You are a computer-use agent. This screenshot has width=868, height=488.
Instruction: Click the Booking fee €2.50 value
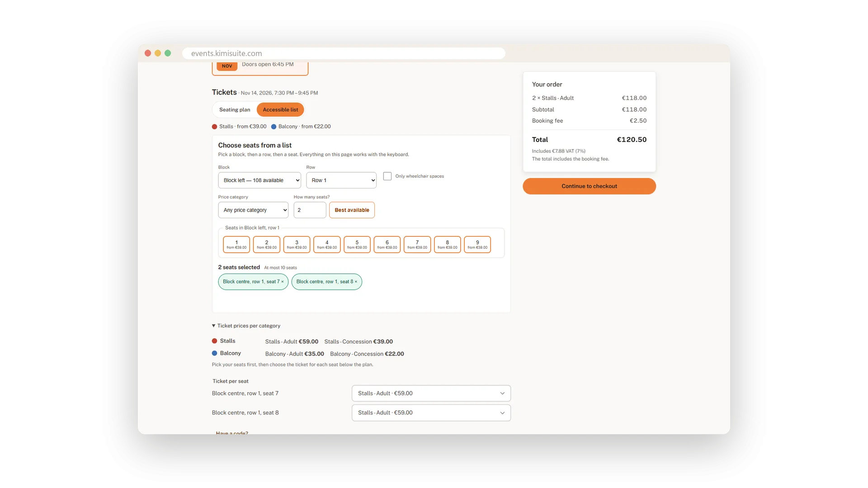pos(638,121)
